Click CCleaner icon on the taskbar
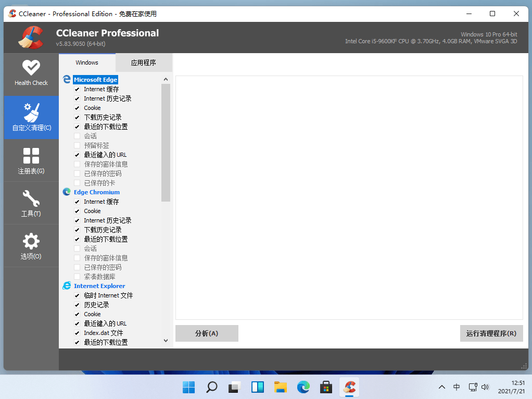 349,387
